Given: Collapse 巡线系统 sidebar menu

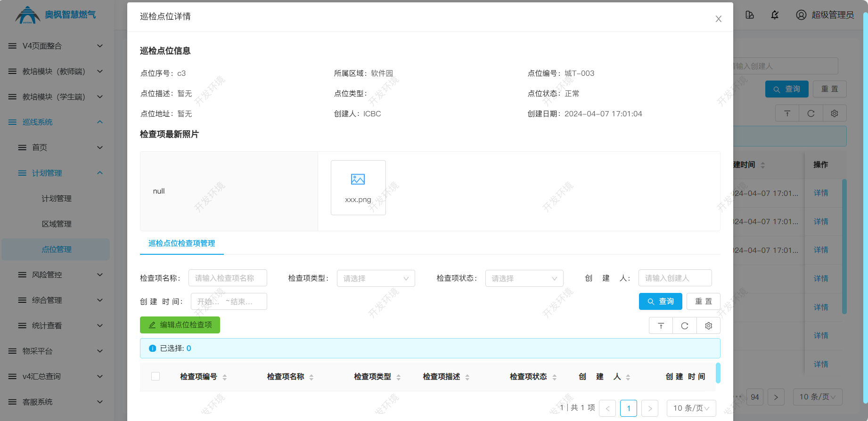Looking at the screenshot, I should point(56,122).
